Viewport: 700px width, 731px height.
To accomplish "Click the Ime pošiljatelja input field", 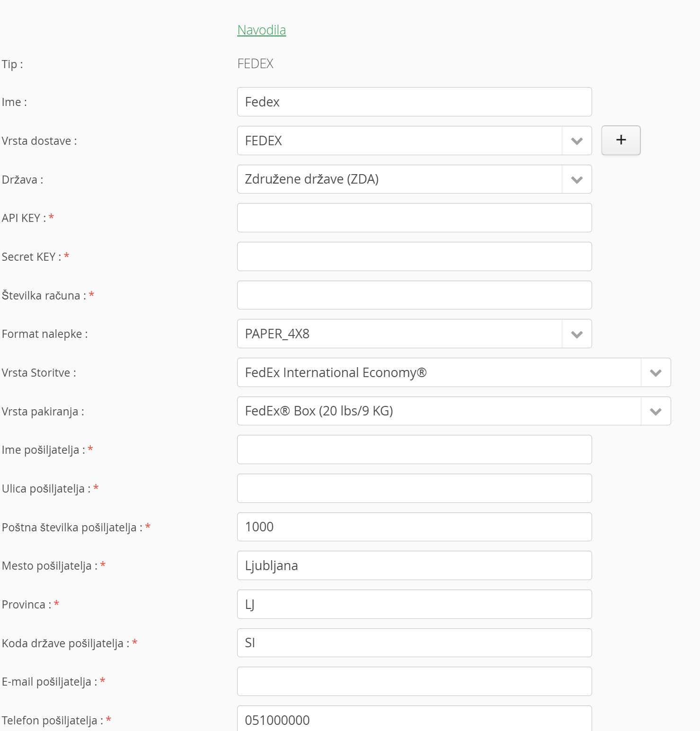I will click(414, 449).
